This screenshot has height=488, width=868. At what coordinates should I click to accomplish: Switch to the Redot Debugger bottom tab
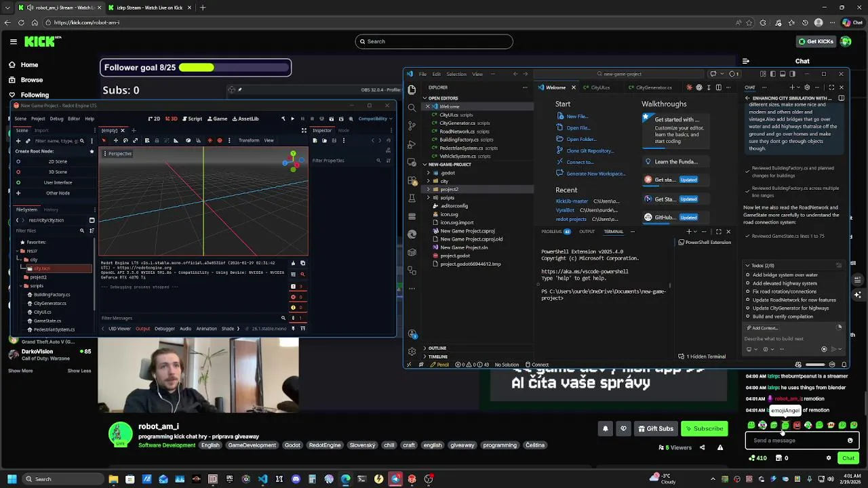[x=164, y=329]
